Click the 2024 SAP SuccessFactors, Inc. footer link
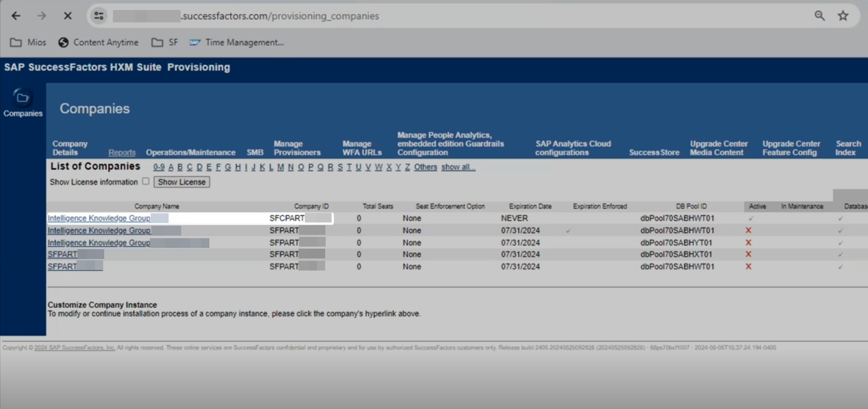 click(74, 347)
